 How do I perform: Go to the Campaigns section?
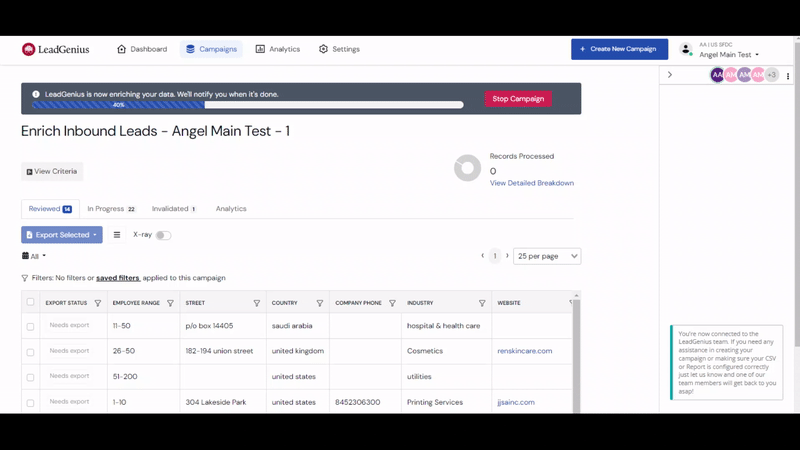click(x=211, y=49)
